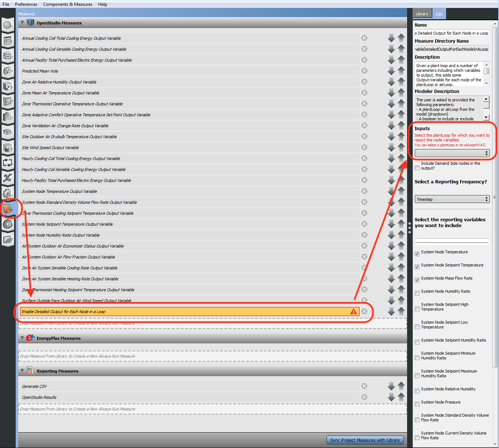Select Air System Outdoor Air Flow Fraction measure
499x448 pixels.
click(189, 257)
